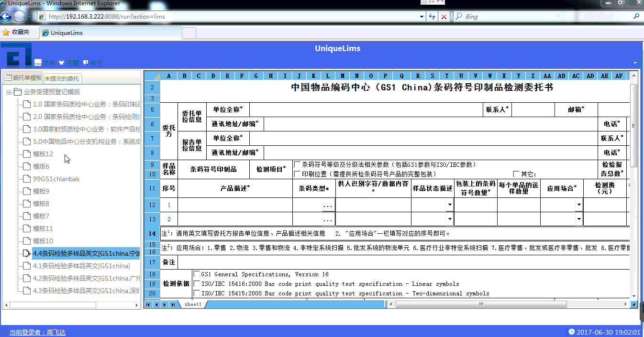The width and height of the screenshot is (644, 337).
Task: Select 4.3条码检验多样品英文[GS1china.深圳 template
Action: (86, 291)
